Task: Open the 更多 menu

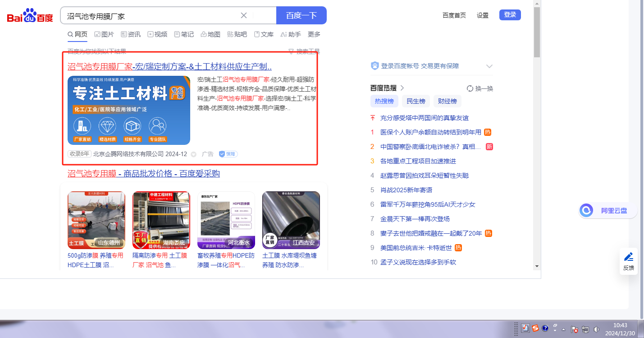Action: pos(314,34)
